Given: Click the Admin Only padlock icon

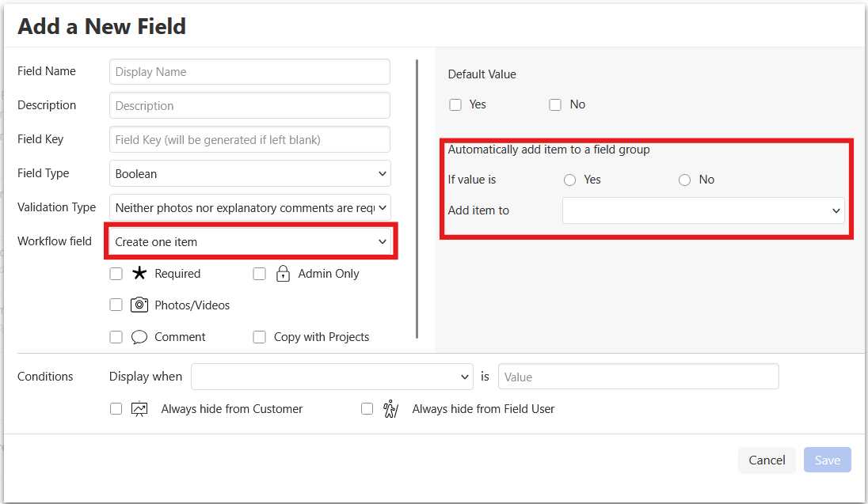Looking at the screenshot, I should 283,274.
